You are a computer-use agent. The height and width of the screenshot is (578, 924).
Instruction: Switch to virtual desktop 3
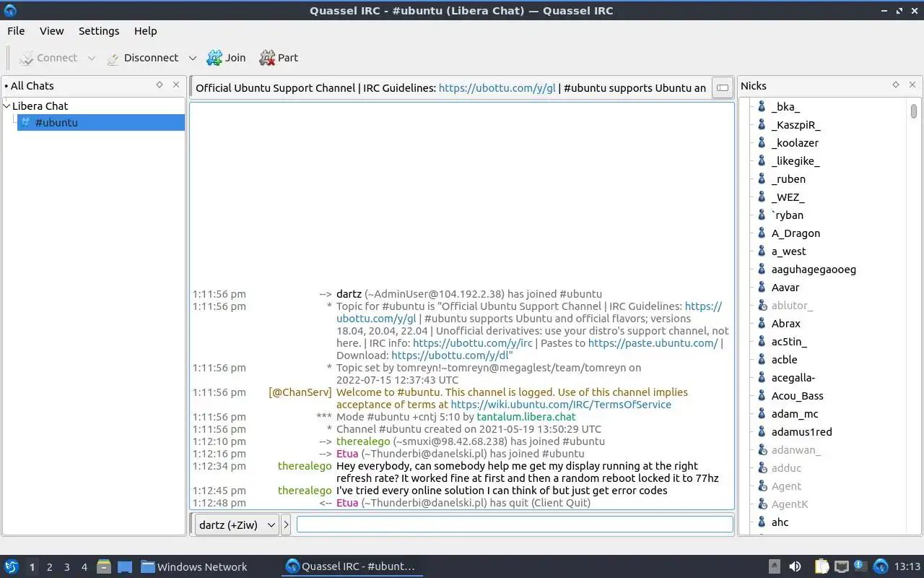66,567
